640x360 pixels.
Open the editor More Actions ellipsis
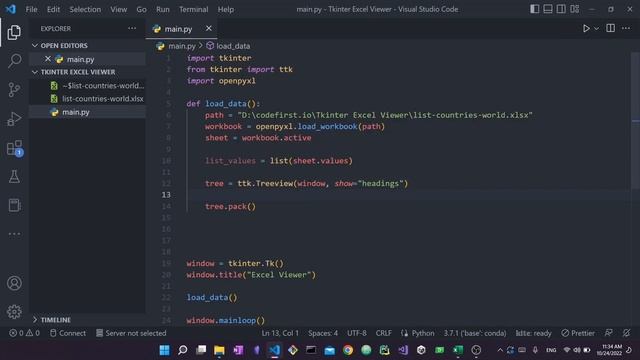click(x=626, y=28)
